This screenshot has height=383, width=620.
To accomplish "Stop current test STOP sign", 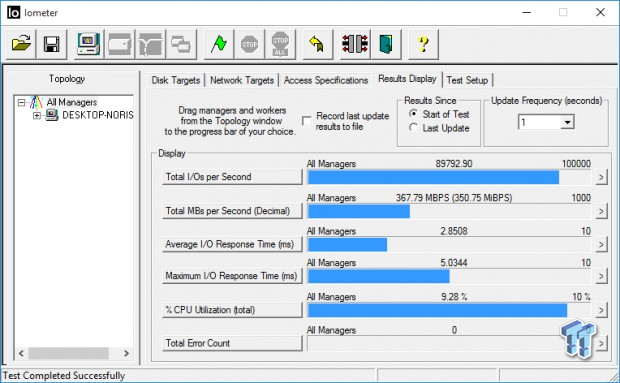I will 249,44.
